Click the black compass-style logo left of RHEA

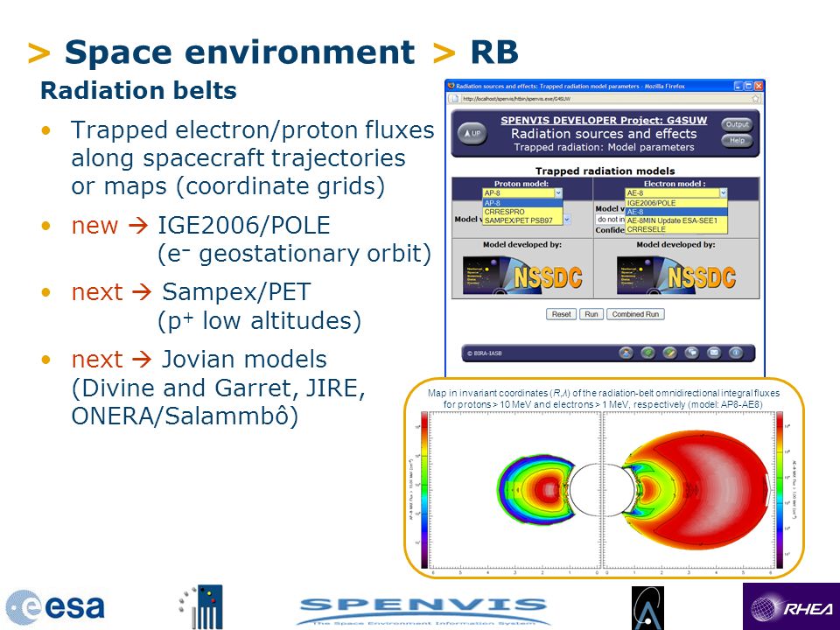[647, 607]
